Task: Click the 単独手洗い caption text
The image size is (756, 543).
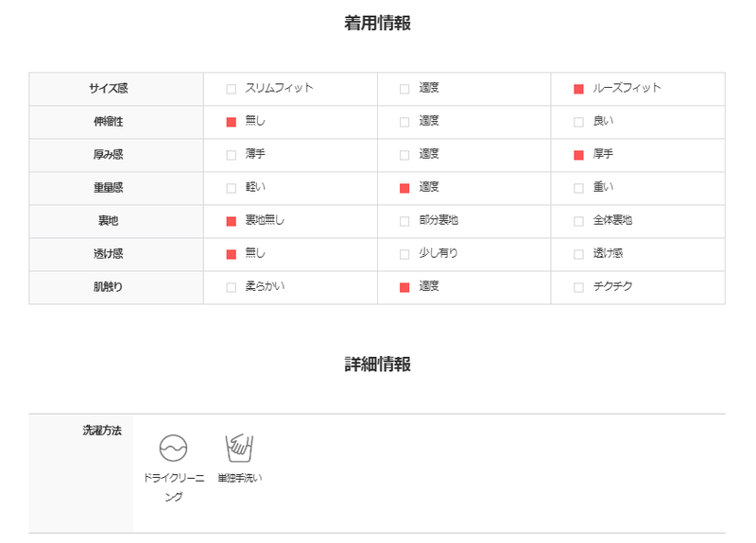Action: click(x=240, y=478)
